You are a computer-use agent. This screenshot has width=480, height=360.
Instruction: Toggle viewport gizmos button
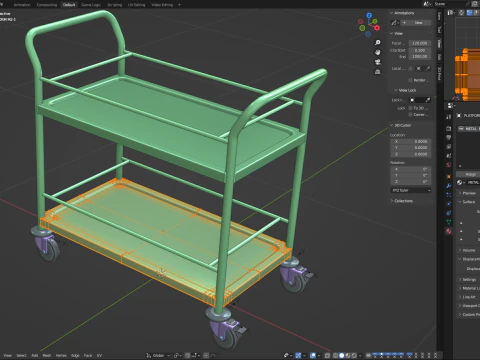(298, 355)
